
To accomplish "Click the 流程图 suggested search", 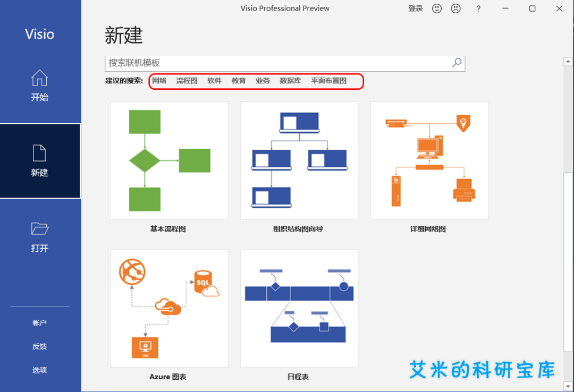I will pos(187,81).
